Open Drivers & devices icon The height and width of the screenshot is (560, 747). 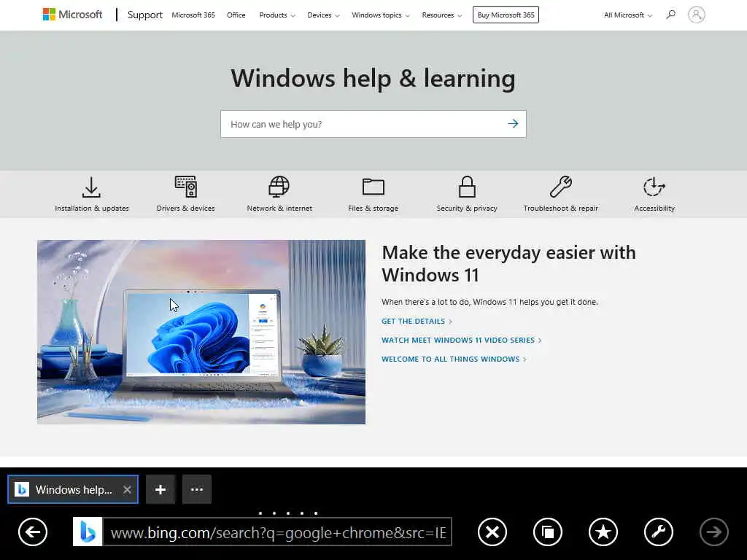point(186,187)
